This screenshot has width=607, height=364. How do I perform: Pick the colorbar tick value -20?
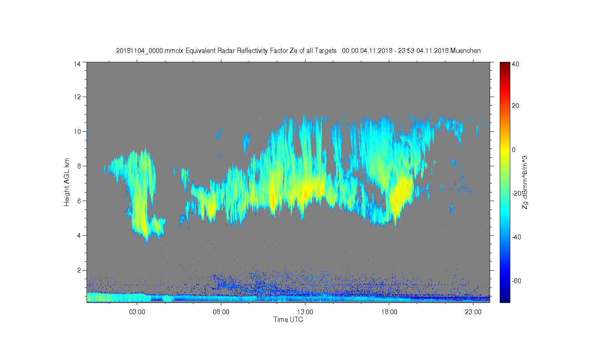click(516, 193)
